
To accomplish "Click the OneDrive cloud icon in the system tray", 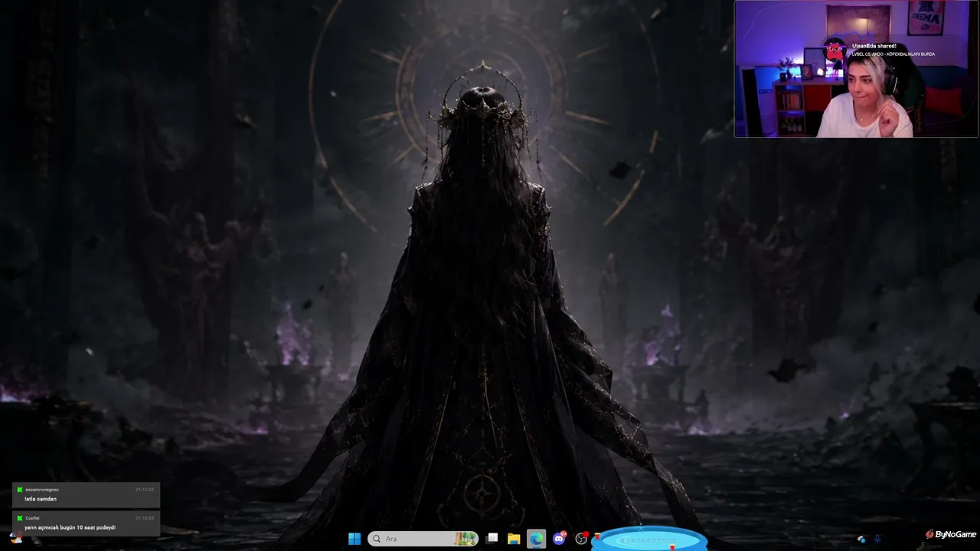I will pos(861,540).
